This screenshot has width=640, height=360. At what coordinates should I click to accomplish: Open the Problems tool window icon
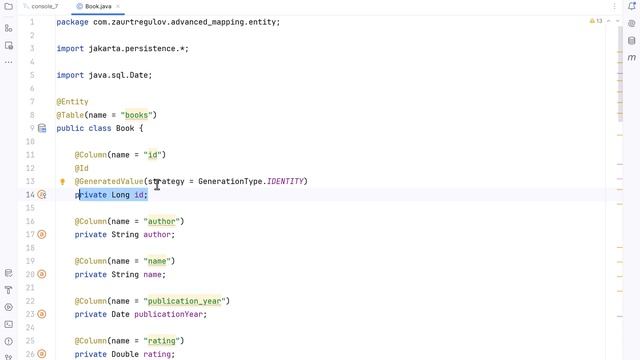pos(8,342)
